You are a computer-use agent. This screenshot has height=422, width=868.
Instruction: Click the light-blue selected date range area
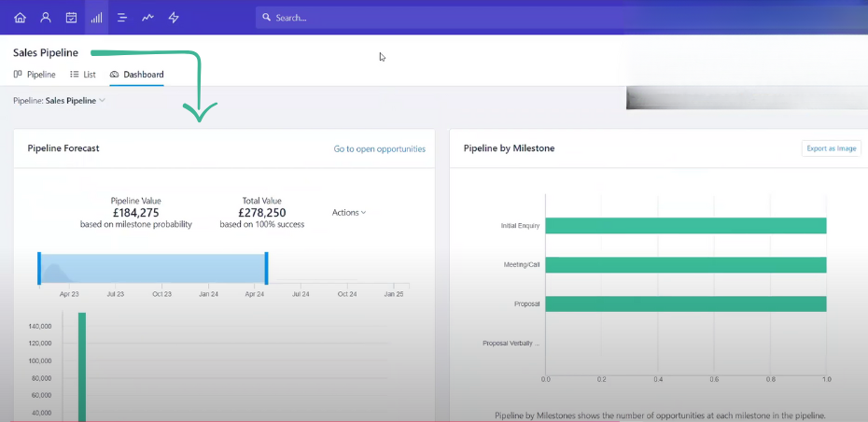coord(153,269)
